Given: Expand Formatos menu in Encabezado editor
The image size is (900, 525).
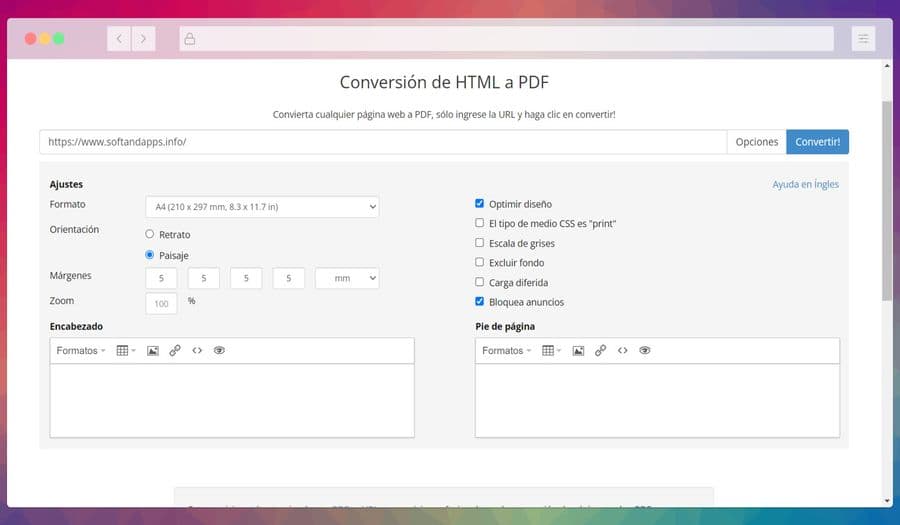Looking at the screenshot, I should [x=80, y=351].
